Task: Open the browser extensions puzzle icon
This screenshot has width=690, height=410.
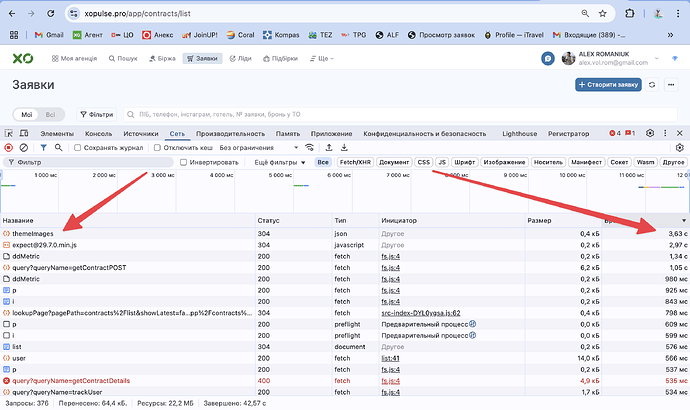Action: coord(630,14)
